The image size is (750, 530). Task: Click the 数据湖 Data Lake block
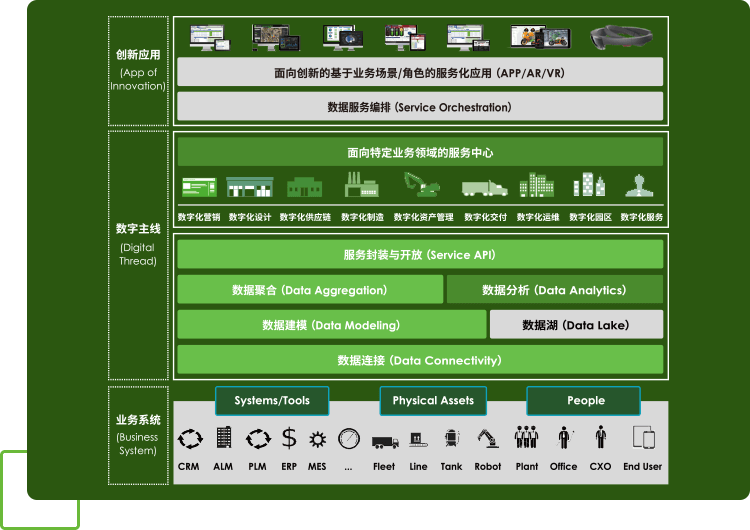point(576,325)
